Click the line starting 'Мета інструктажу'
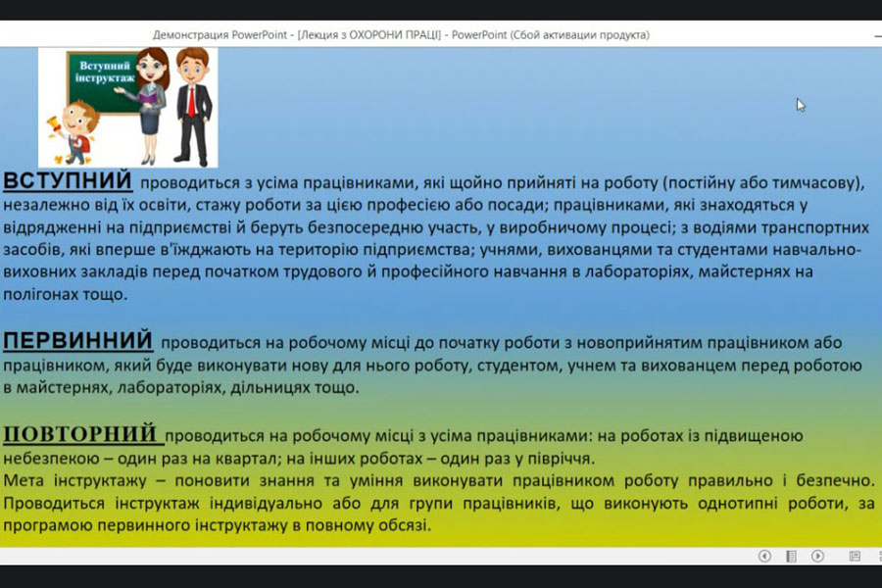 [439, 480]
